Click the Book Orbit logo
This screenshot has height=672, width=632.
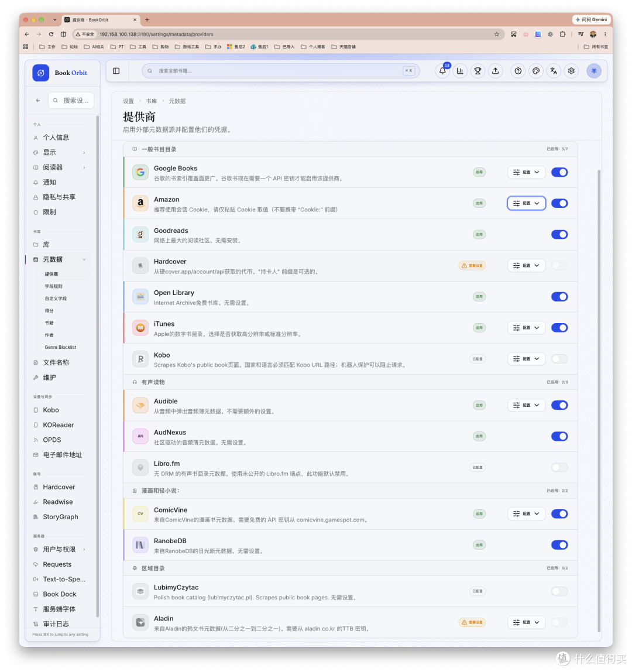coord(41,73)
